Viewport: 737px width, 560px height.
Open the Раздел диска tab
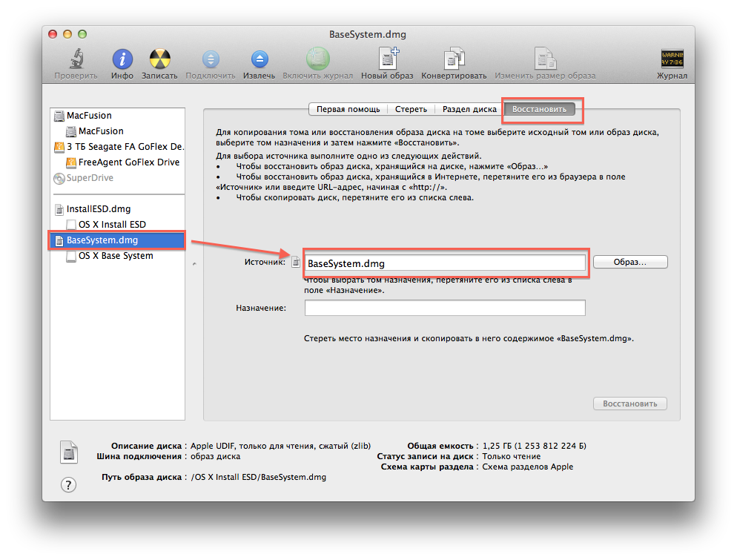[x=469, y=109]
